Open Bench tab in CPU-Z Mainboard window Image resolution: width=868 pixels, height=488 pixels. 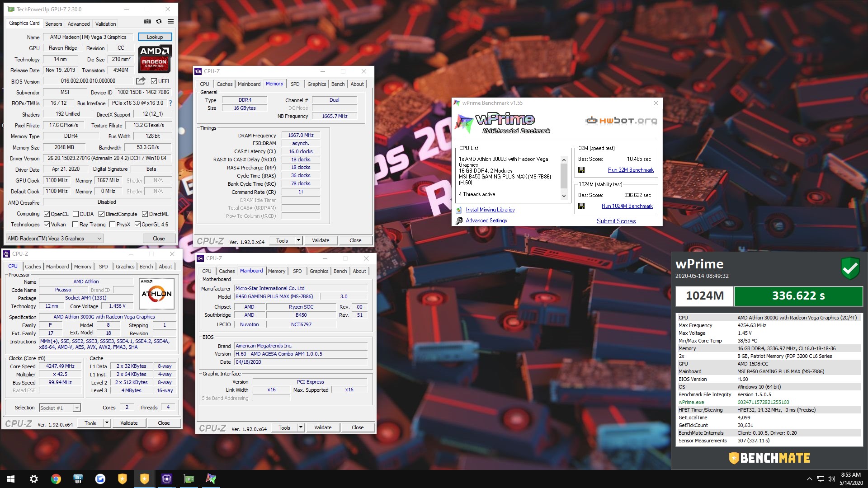coord(340,271)
